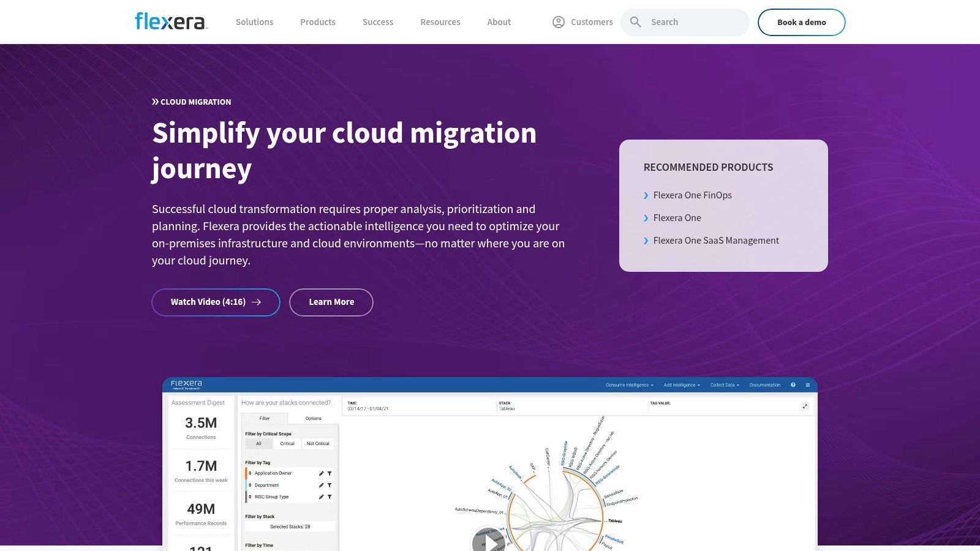The image size is (980, 551).
Task: Open the About navigation menu
Action: [x=499, y=22]
